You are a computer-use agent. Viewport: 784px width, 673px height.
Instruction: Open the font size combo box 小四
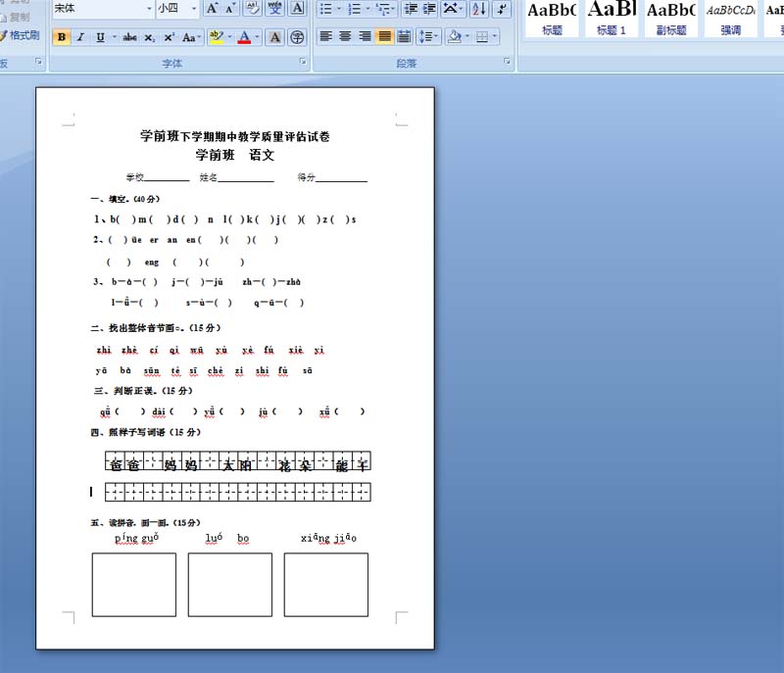coord(178,8)
